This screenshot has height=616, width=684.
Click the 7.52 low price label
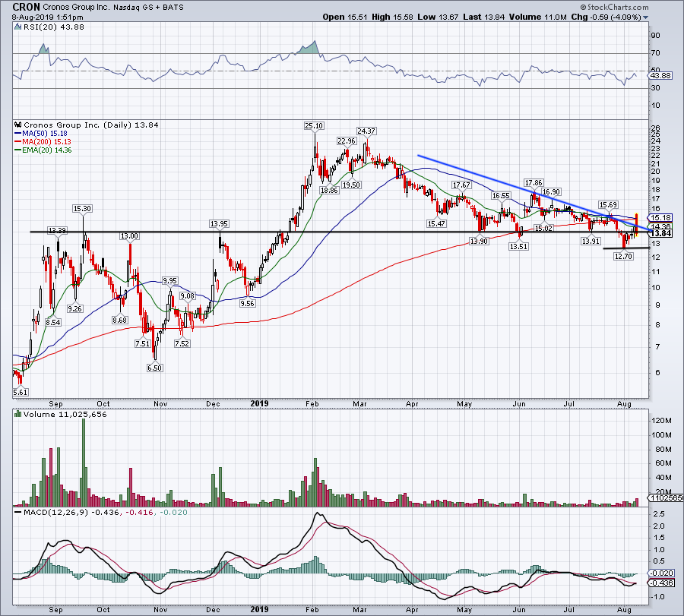coord(182,343)
